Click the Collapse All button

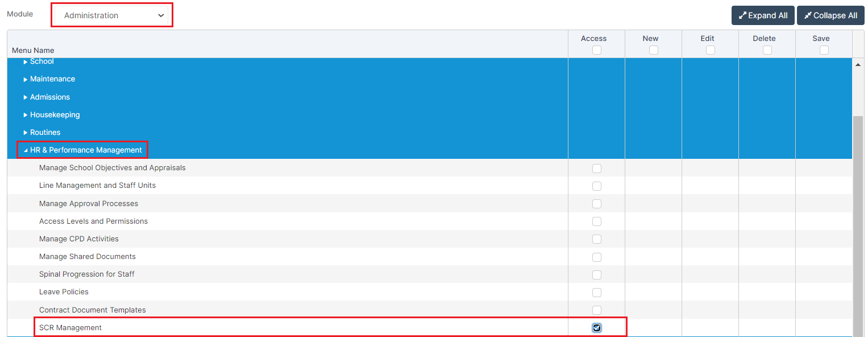tap(830, 15)
